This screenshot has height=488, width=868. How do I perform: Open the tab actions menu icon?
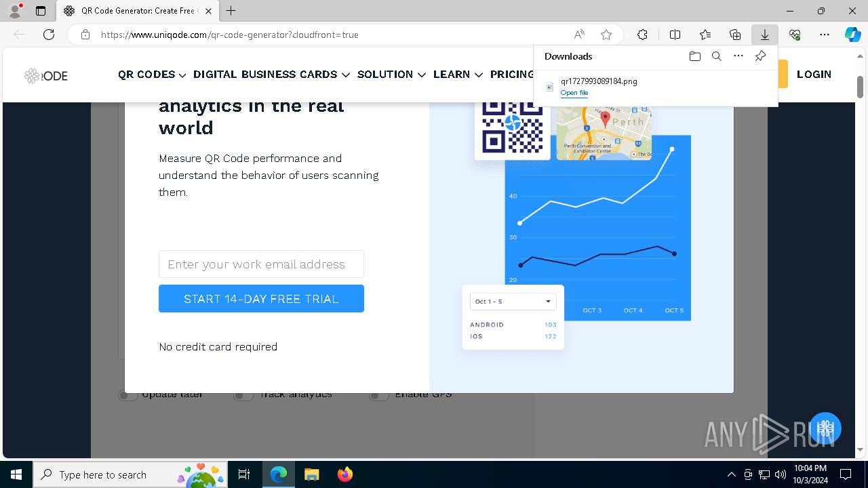point(41,11)
